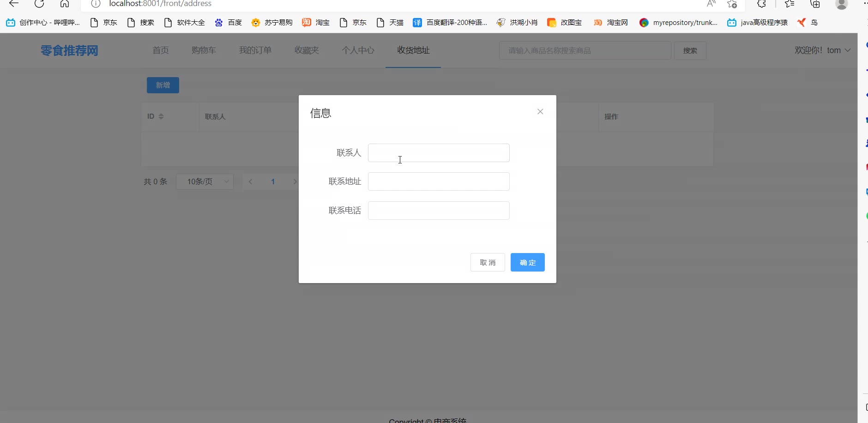Go to 购物车 page
The image size is (868, 423).
coord(204,50)
